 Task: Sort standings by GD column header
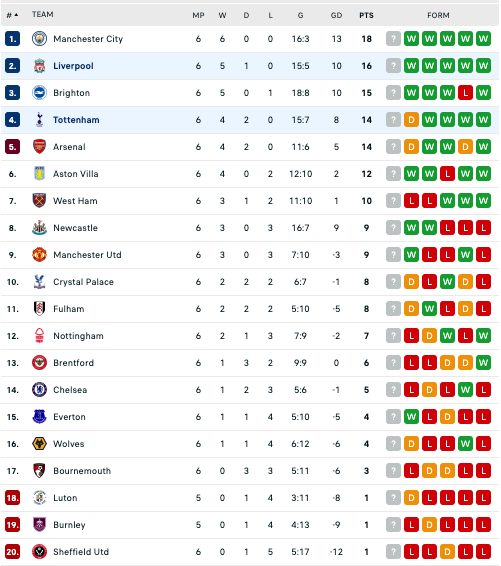point(336,15)
